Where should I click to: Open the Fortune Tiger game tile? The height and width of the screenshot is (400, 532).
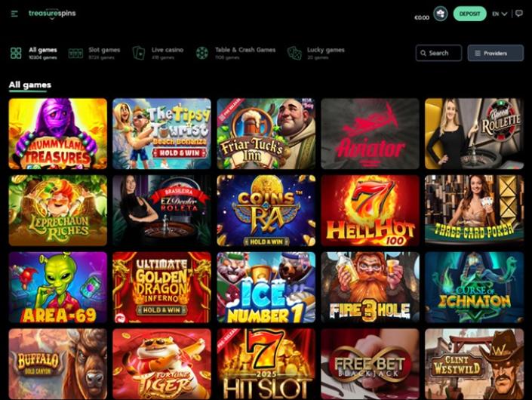(161, 364)
